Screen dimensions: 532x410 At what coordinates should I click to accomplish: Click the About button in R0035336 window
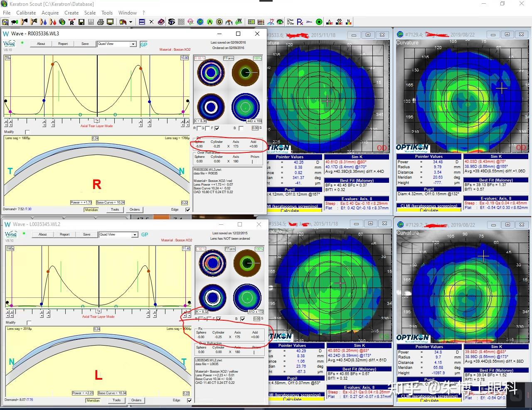point(41,44)
